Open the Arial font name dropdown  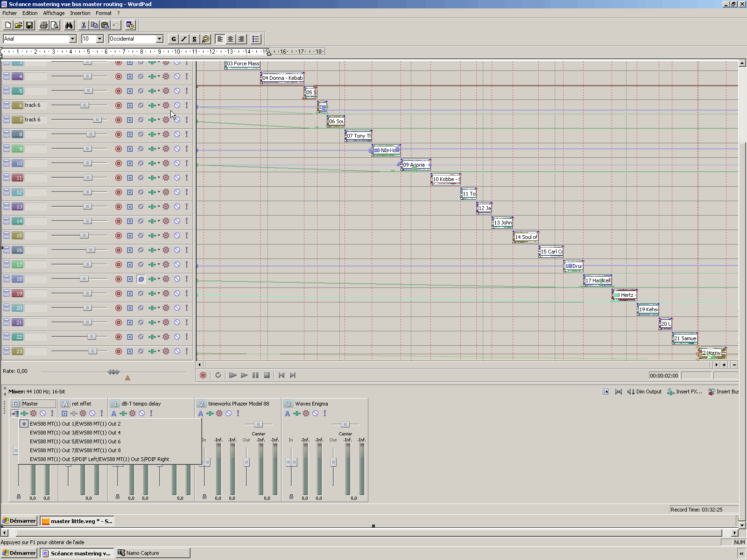(73, 39)
